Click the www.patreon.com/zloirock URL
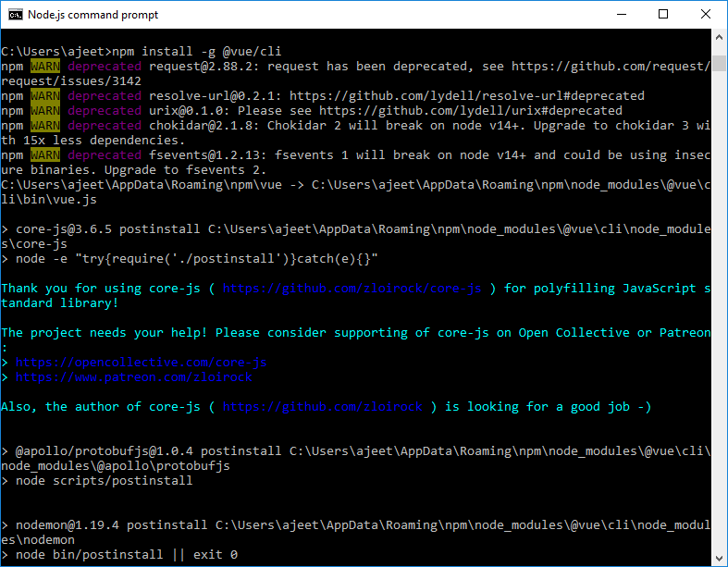Image resolution: width=728 pixels, height=567 pixels. [134, 377]
